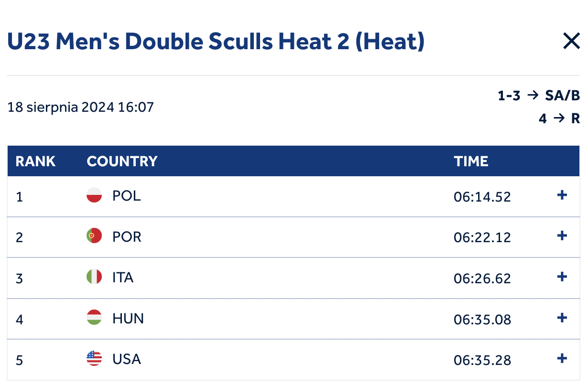The height and width of the screenshot is (385, 588).
Task: Expand the POL row details
Action: coord(562,195)
